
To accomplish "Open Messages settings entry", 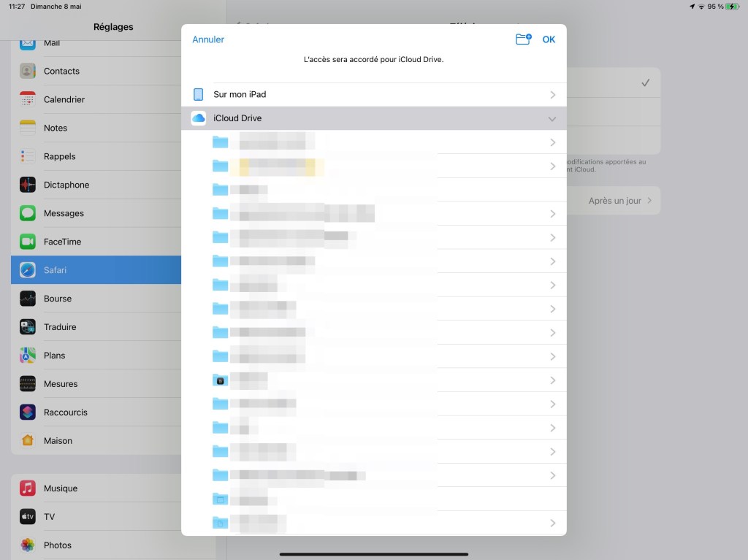I will coord(64,213).
